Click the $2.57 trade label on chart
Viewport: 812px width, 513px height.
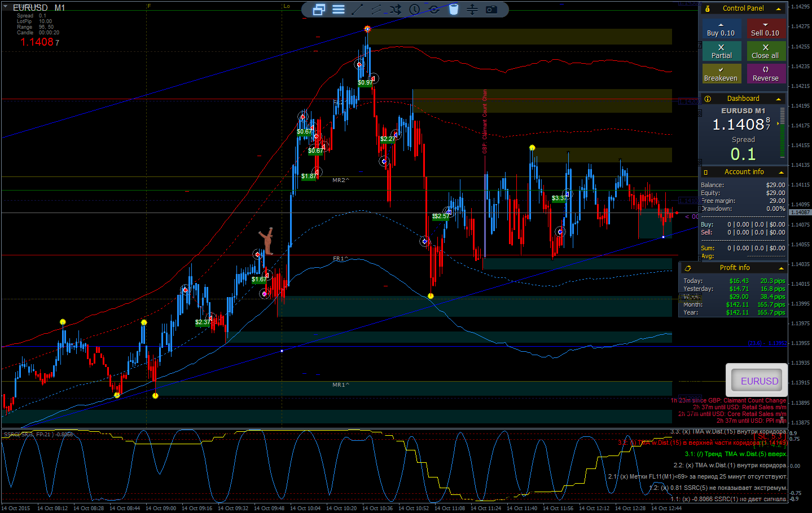441,216
